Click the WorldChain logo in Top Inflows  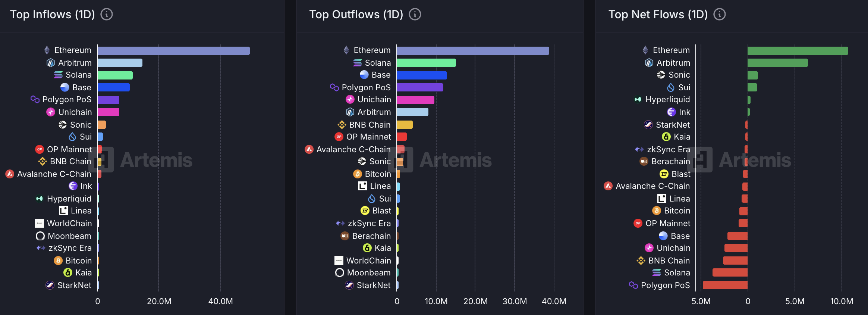[40, 223]
